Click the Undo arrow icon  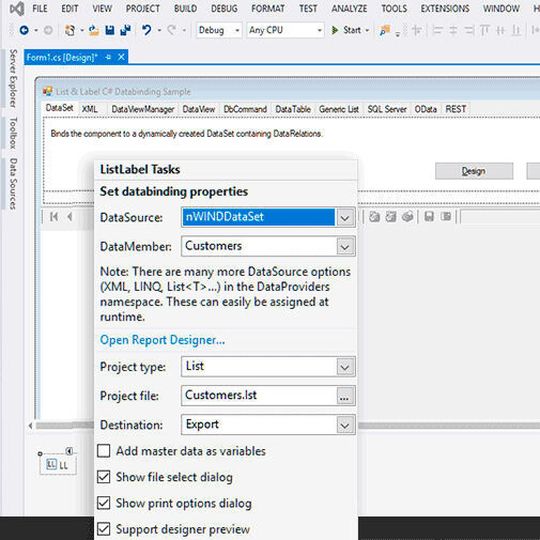click(x=147, y=30)
